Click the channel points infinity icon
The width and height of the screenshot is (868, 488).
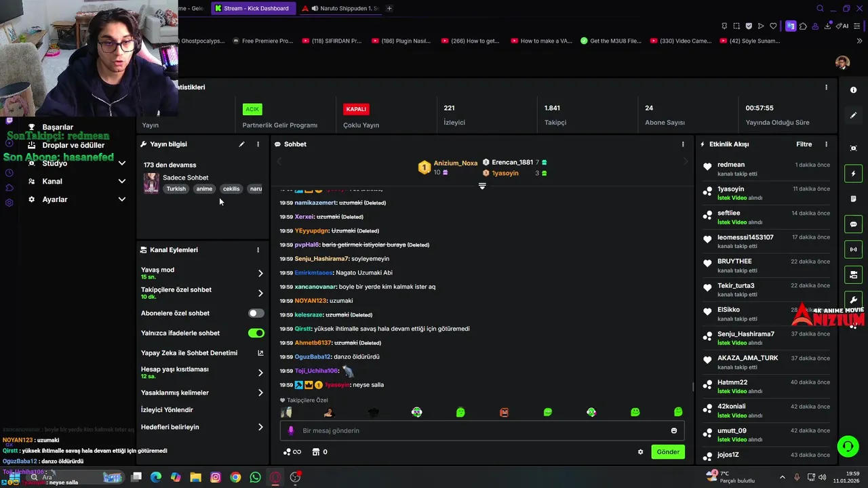[x=292, y=452]
